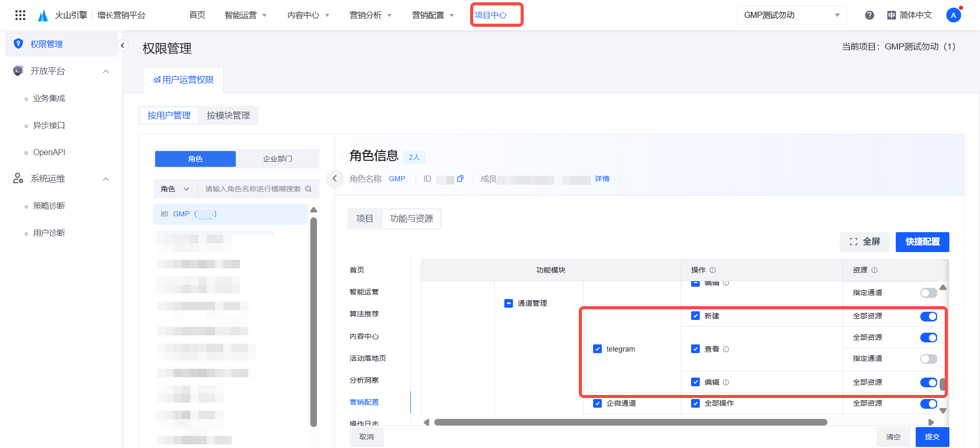Uncheck the 新建 operation checkbox
The height and width of the screenshot is (448, 980).
[x=695, y=316]
